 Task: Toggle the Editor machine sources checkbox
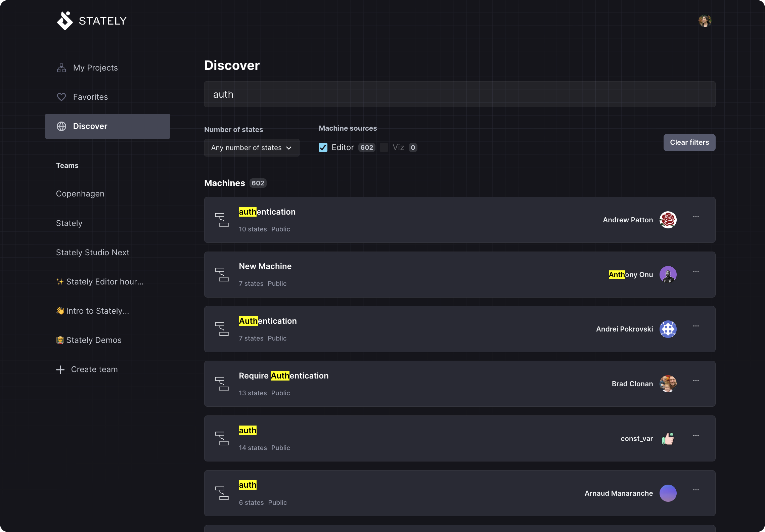tap(324, 147)
